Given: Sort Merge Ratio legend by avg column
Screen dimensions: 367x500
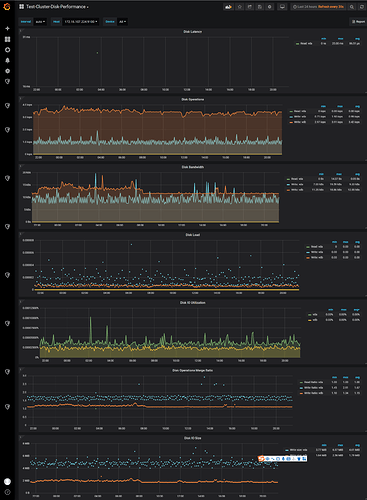Looking at the screenshot, I should (x=357, y=377).
